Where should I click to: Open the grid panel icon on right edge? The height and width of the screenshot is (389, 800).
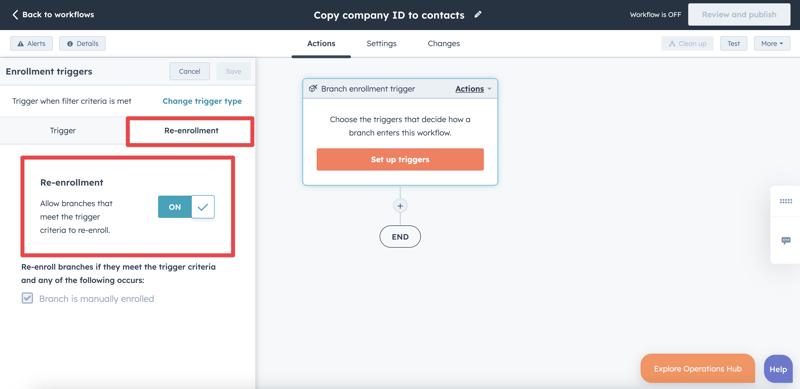pyautogui.click(x=786, y=201)
